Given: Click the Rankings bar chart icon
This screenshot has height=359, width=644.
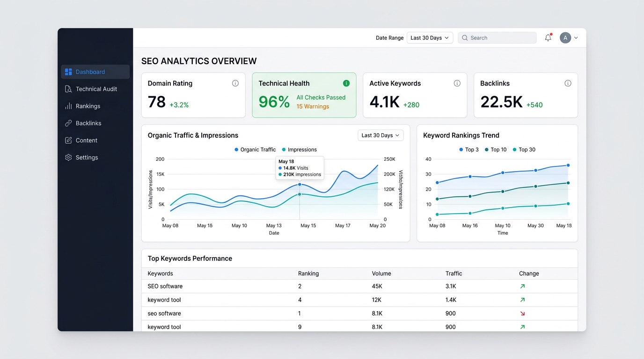Looking at the screenshot, I should (68, 106).
